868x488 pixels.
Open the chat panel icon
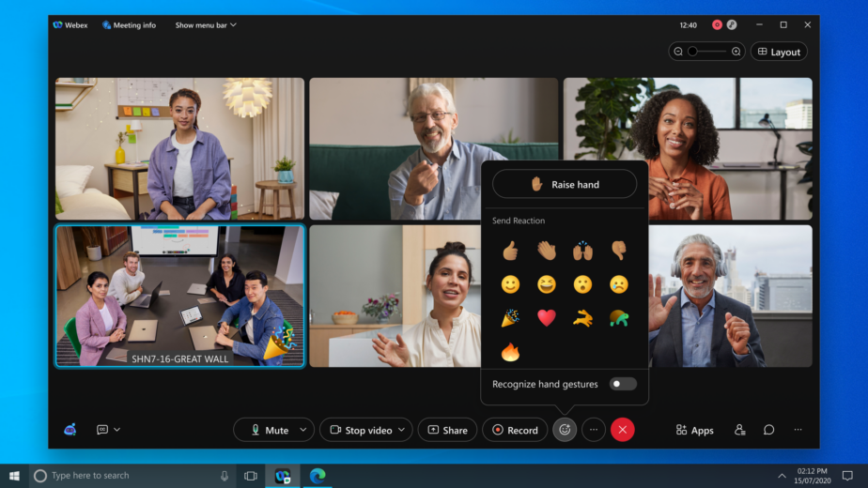(x=768, y=430)
